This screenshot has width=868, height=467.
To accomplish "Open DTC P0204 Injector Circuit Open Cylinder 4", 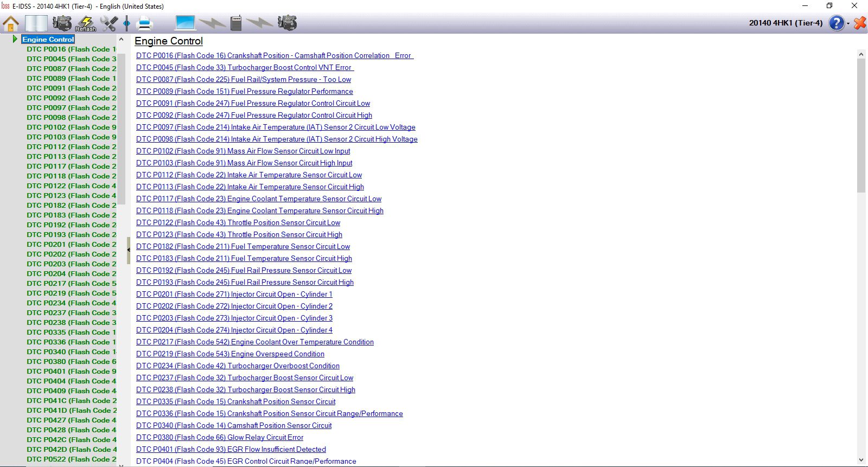I will click(234, 330).
